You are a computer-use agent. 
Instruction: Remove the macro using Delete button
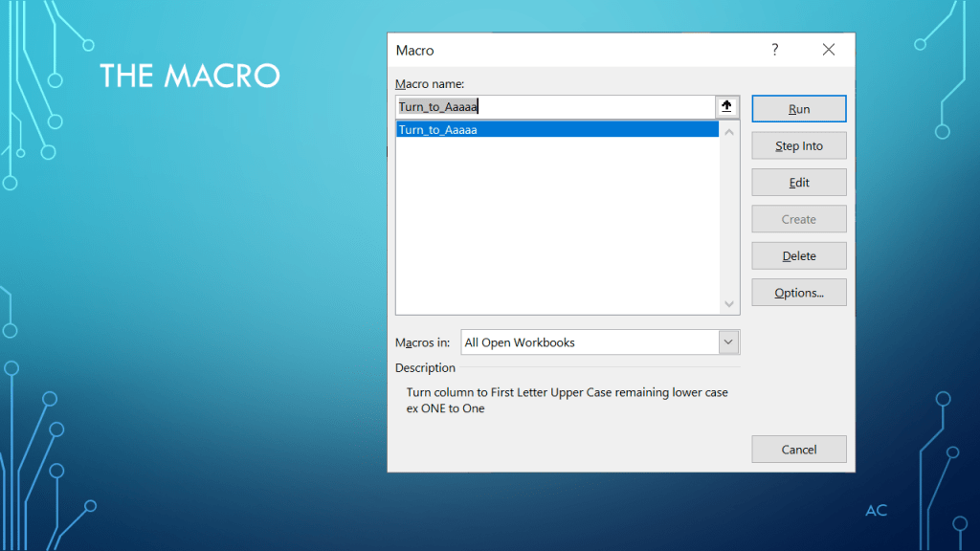(798, 256)
